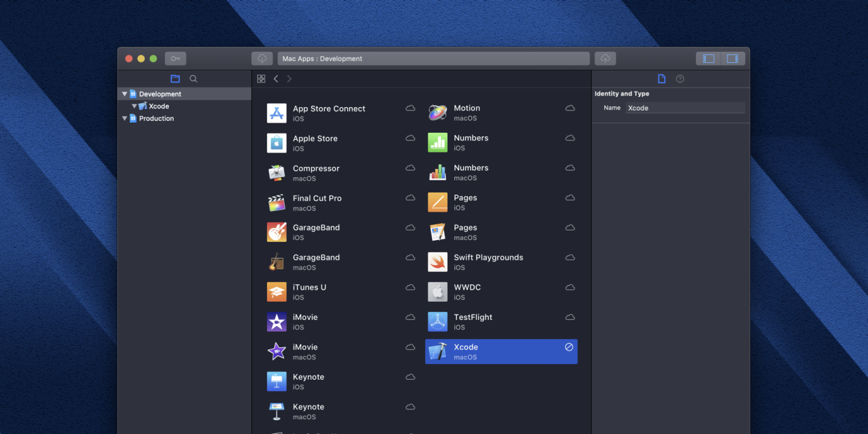Select the TestFlight app entry
This screenshot has width=868, height=434.
pyautogui.click(x=473, y=321)
